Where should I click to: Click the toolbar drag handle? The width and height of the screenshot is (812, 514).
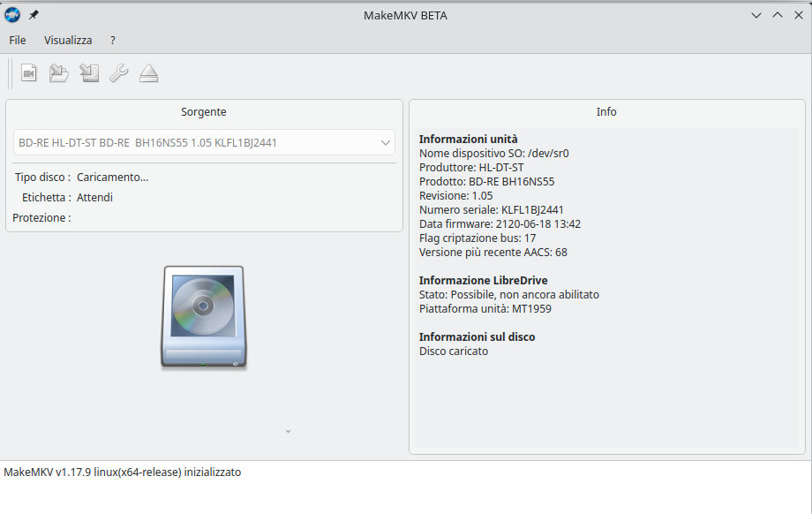(10, 73)
